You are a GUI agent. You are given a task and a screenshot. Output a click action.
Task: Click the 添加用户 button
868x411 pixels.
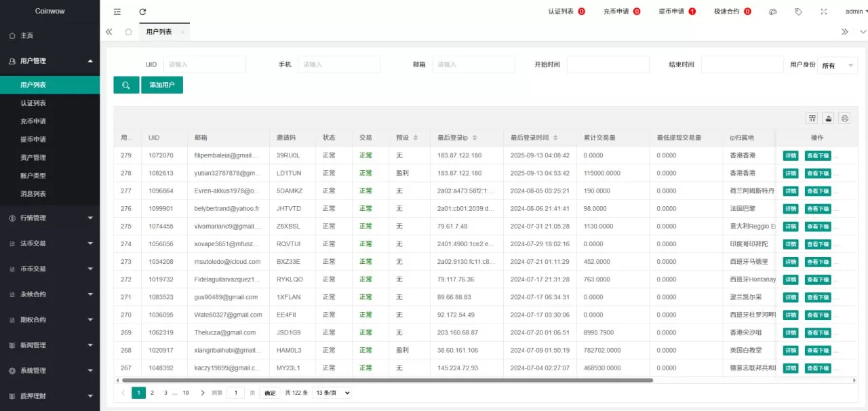[x=163, y=85]
